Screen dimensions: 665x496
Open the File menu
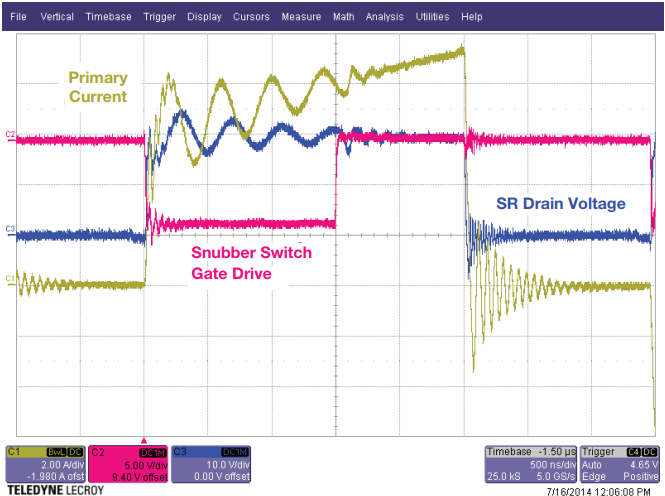[x=19, y=17]
